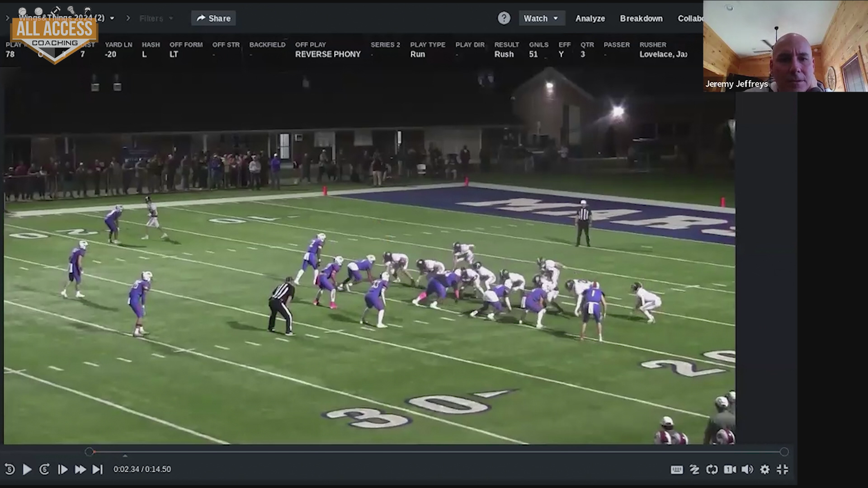Click the Jeremy Jeffreys webcam thumbnail

click(785, 46)
